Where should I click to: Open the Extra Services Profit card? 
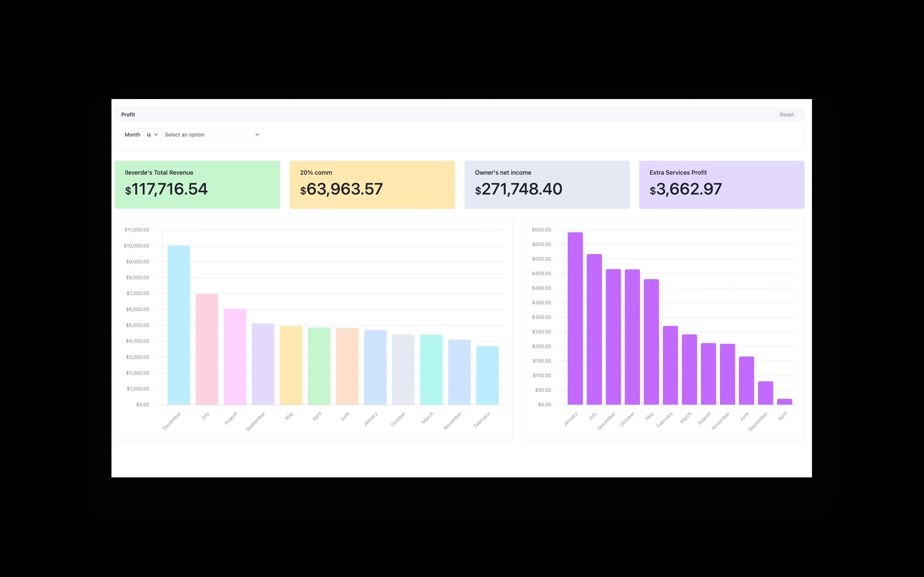pyautogui.click(x=721, y=185)
